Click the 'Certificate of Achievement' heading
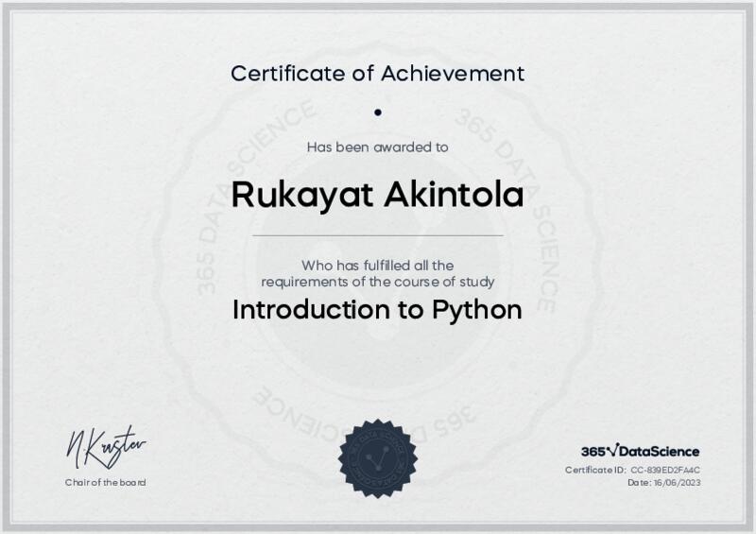Image resolution: width=756 pixels, height=534 pixels. [377, 74]
